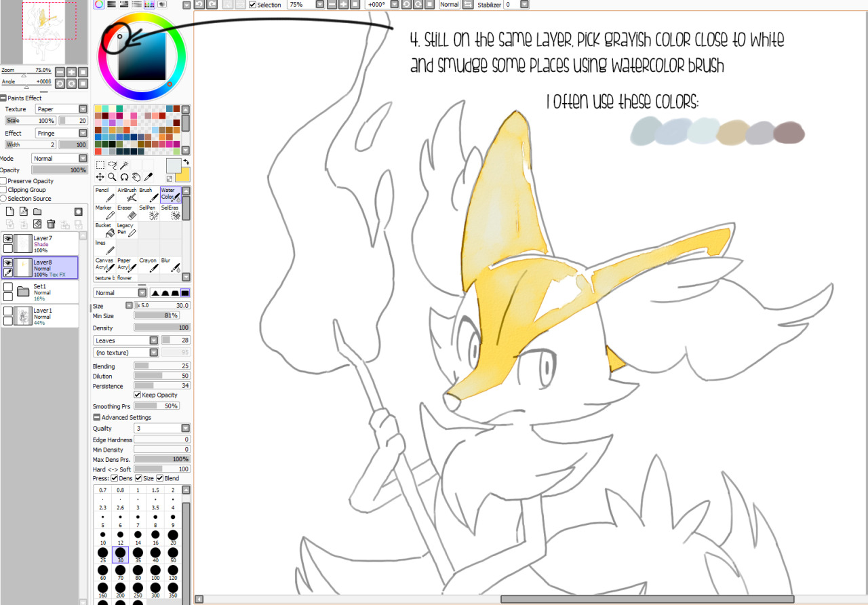Open the Effect dropdown showing Fringe
868x605 pixels.
[x=62, y=134]
